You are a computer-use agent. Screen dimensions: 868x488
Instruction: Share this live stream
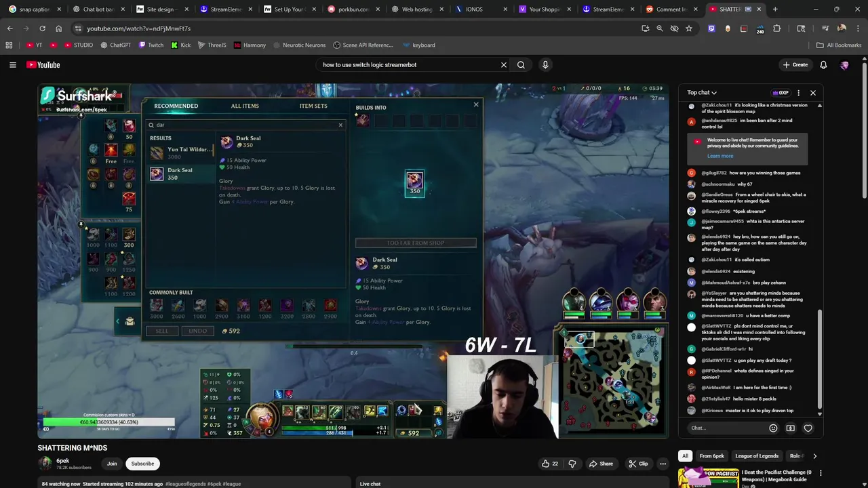601,464
